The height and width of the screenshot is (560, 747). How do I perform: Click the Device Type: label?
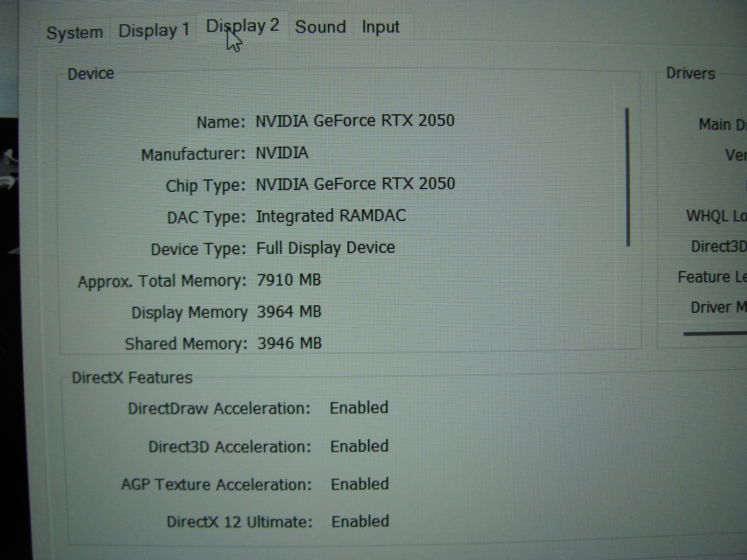198,249
